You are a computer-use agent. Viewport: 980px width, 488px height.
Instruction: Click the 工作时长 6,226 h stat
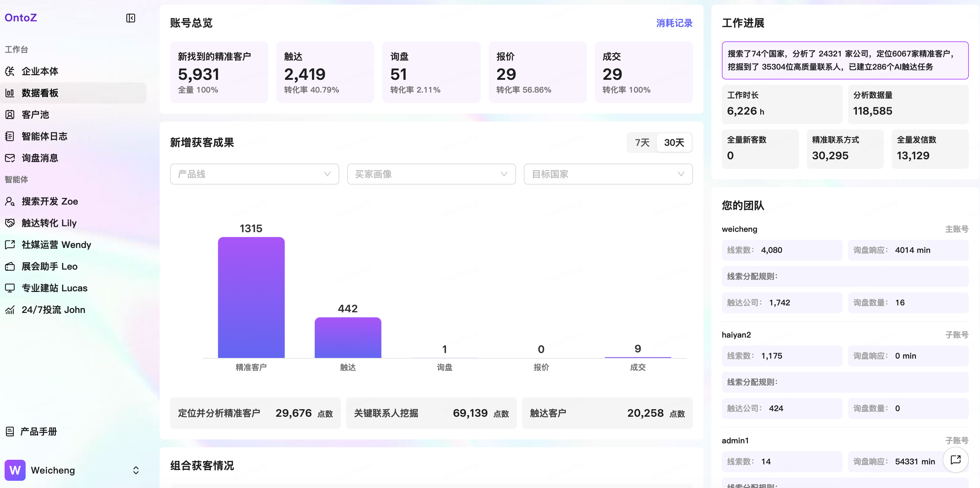tap(782, 104)
